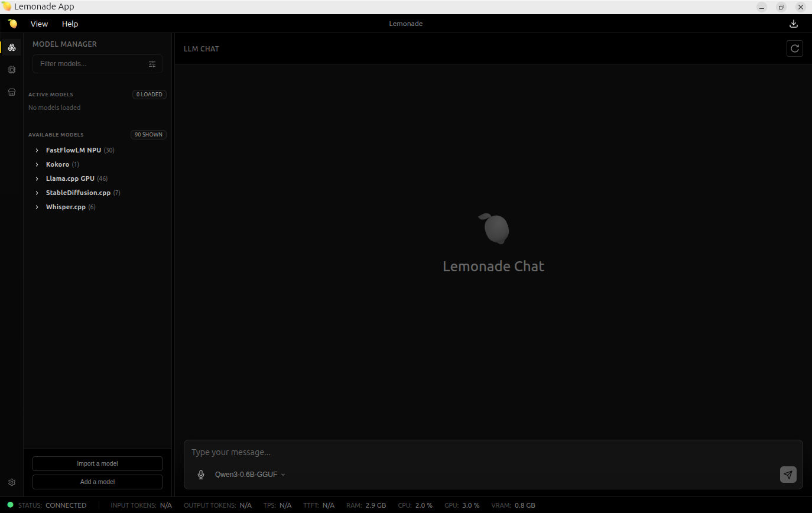This screenshot has height=513, width=812.
Task: Open settings via the gear icon
Action: coord(11,482)
